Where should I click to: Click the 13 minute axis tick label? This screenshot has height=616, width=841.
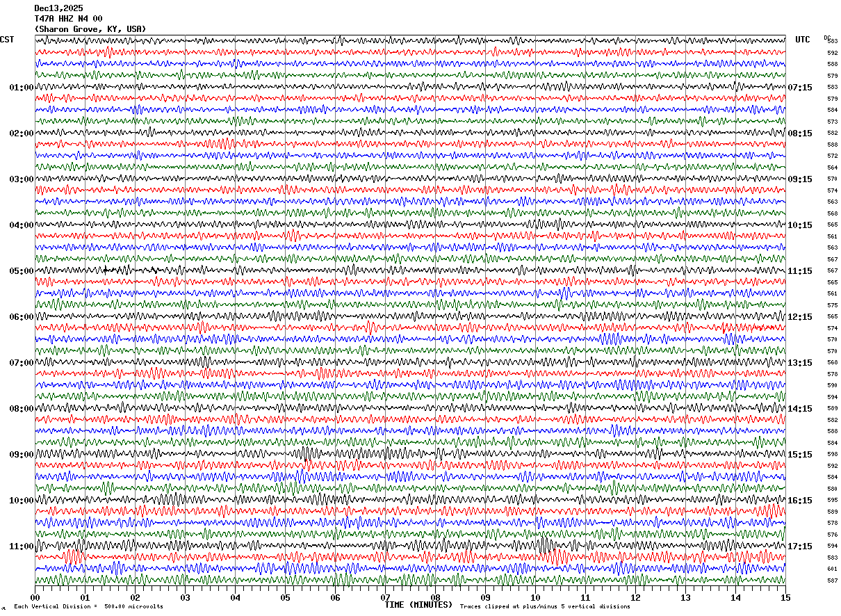tap(685, 598)
